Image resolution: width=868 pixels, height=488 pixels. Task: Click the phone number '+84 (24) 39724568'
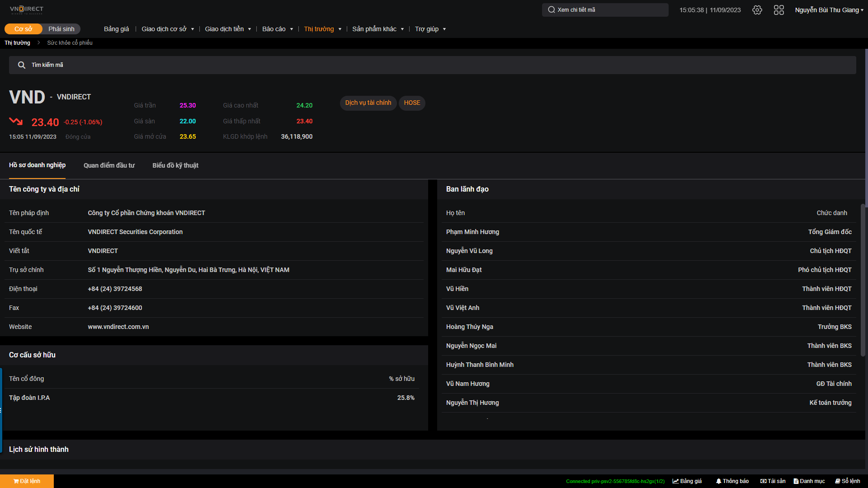(x=115, y=289)
